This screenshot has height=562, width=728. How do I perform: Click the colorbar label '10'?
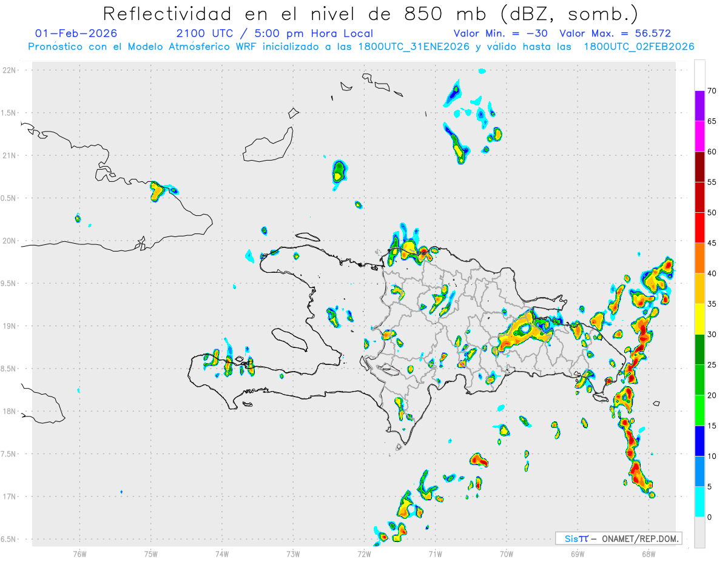point(712,457)
